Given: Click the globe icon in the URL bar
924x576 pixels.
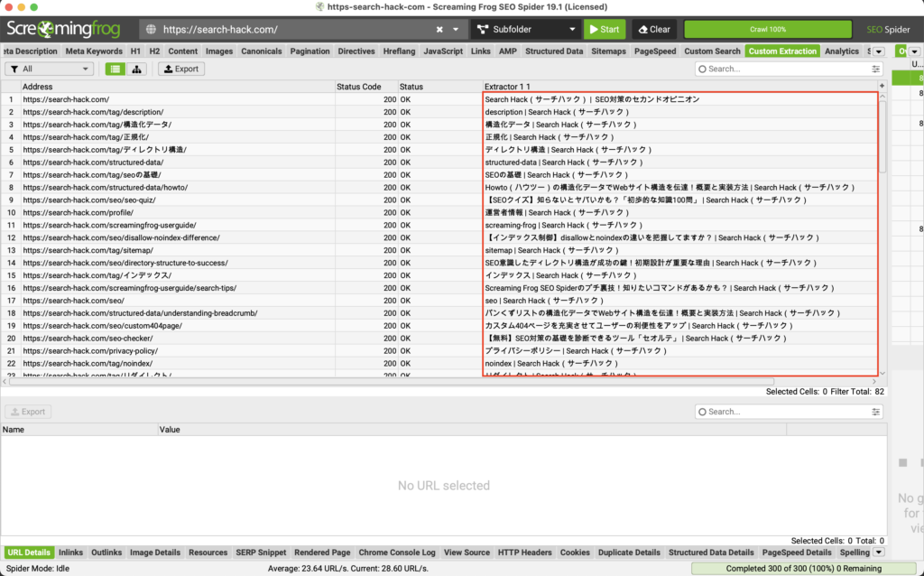Looking at the screenshot, I should coord(152,30).
